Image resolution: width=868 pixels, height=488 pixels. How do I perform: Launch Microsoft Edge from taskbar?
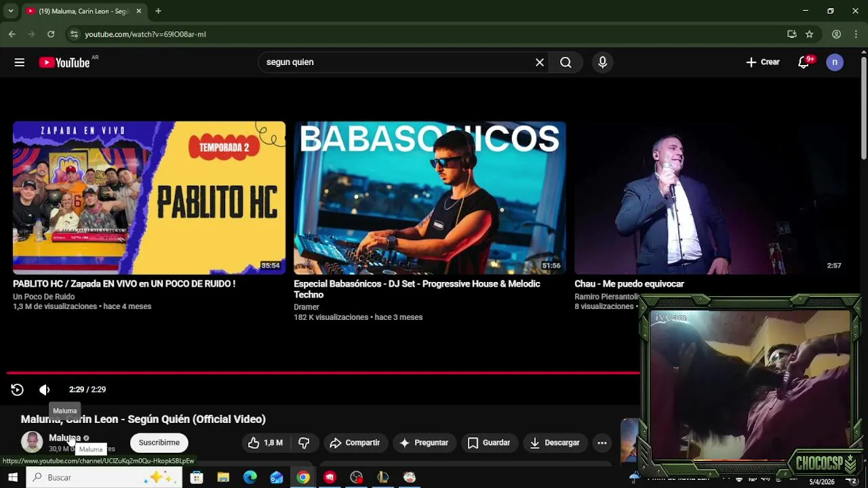coord(250,477)
